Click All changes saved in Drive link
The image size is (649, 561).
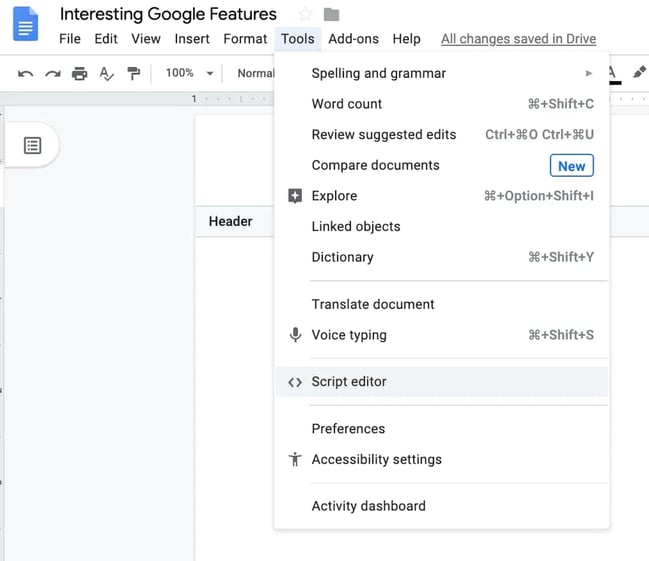click(x=518, y=39)
